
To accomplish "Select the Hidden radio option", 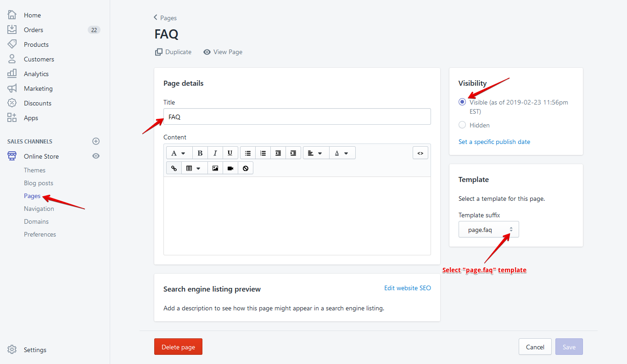I will [462, 125].
